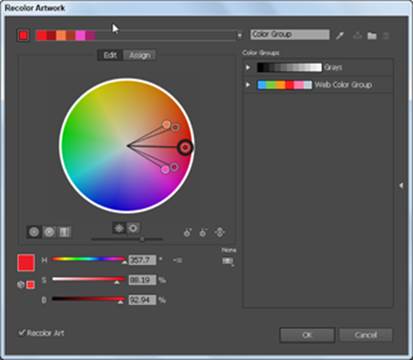
Task: Expand the Grays color group
Action: (x=248, y=67)
